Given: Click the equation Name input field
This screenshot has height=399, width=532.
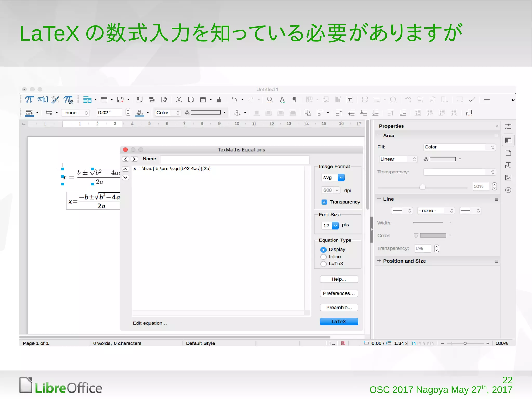Looking at the screenshot, I should click(x=234, y=159).
